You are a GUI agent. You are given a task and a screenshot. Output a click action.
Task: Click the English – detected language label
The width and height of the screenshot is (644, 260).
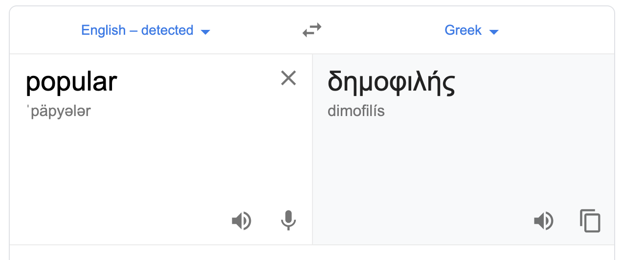click(137, 30)
